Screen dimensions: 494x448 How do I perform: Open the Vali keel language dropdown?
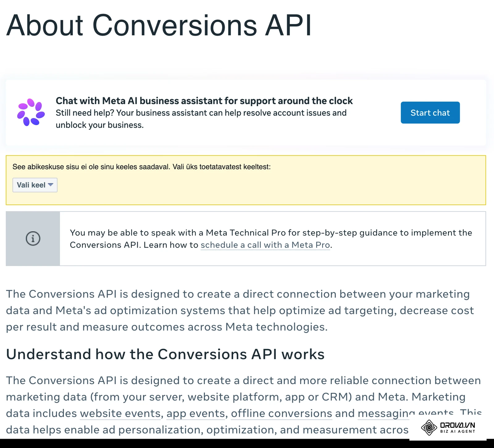[x=35, y=185]
